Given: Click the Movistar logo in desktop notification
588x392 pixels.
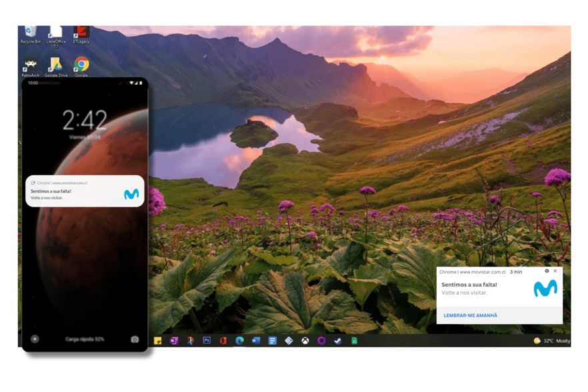Looking at the screenshot, I should pos(545,288).
